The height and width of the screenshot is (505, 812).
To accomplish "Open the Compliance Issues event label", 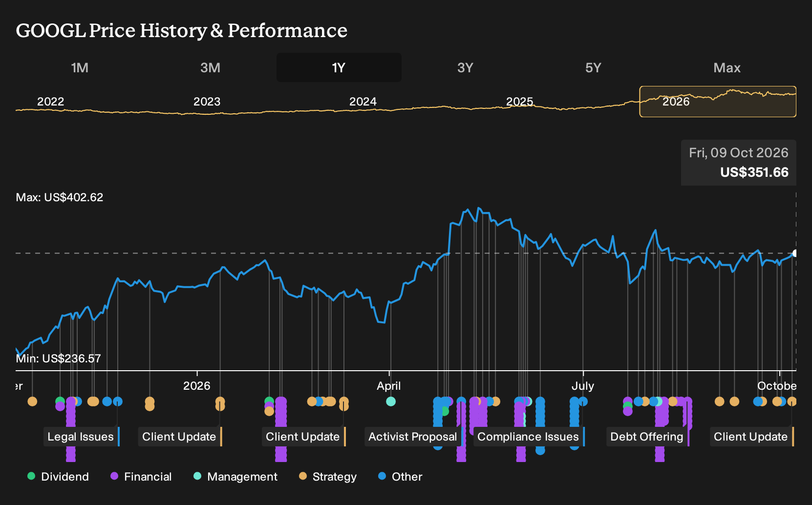I will (x=529, y=437).
